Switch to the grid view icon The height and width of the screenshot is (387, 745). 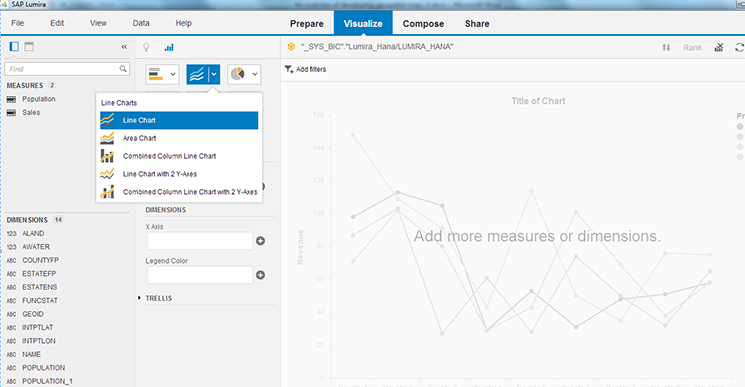pos(29,46)
